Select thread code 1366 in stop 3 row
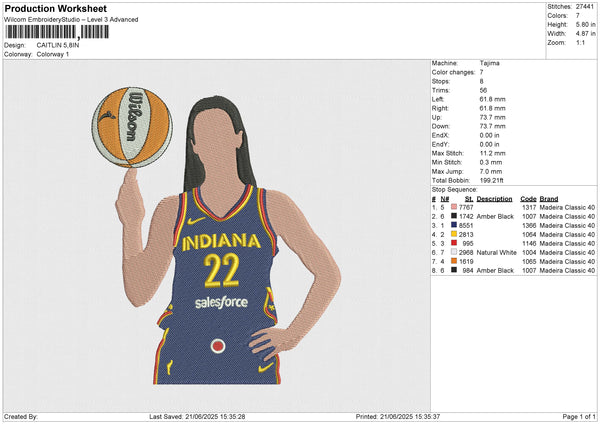 pyautogui.click(x=529, y=225)
